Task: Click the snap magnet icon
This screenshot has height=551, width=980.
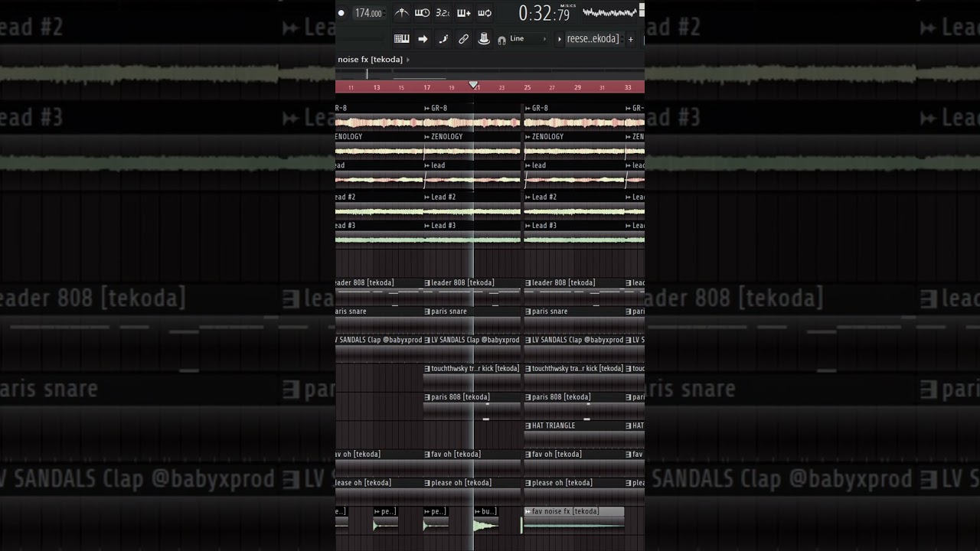Action: [501, 40]
